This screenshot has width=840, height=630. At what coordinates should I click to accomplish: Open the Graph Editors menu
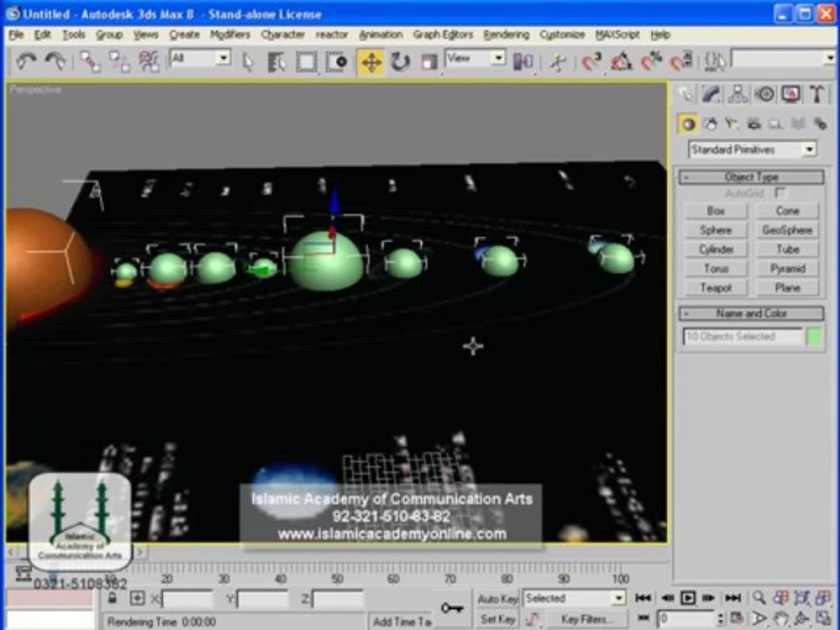(x=443, y=35)
